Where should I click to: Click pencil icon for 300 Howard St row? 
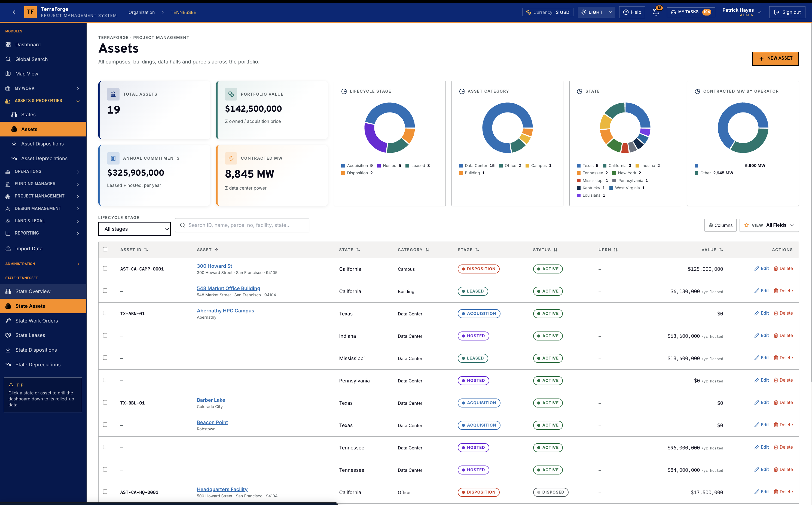point(756,269)
